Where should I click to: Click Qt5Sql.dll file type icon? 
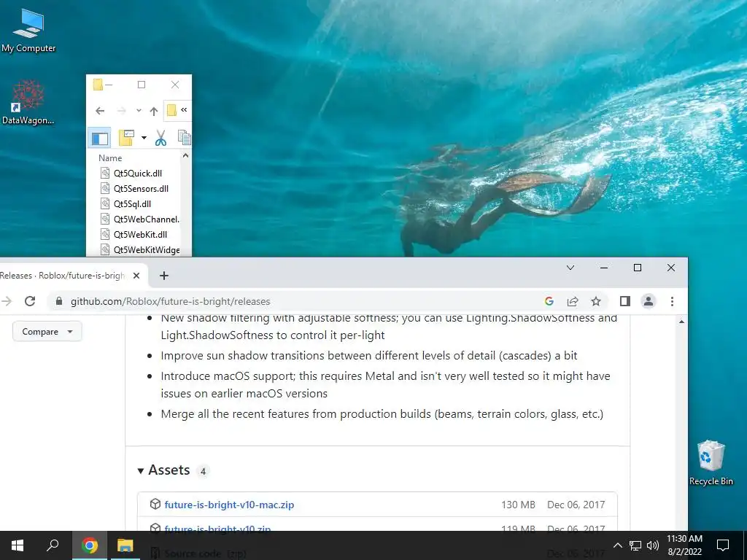tap(105, 204)
